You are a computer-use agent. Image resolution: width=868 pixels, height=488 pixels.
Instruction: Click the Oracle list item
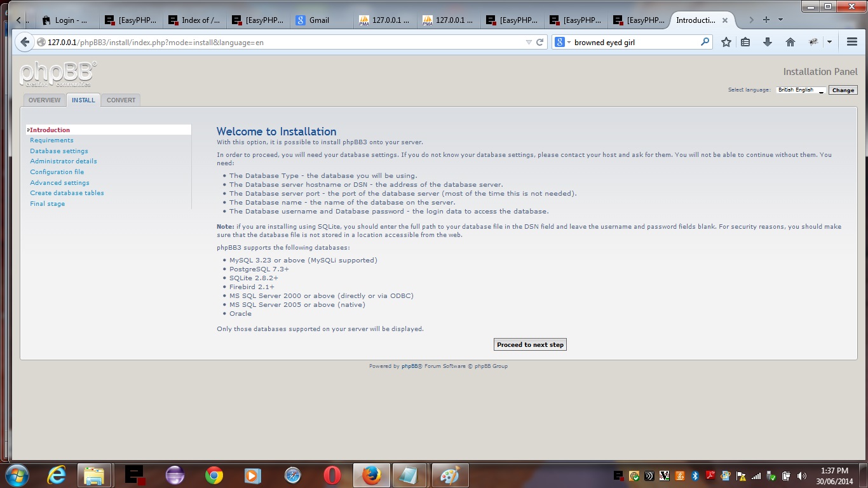240,313
